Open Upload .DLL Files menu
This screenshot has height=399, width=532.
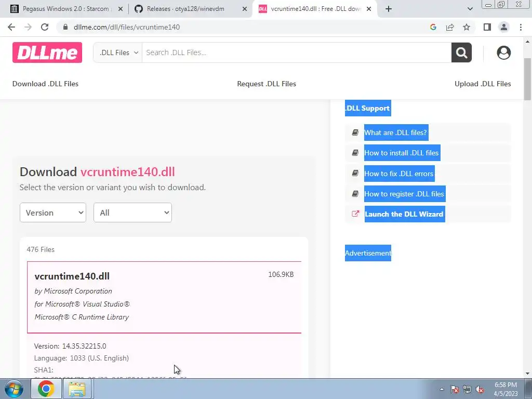[x=483, y=84]
